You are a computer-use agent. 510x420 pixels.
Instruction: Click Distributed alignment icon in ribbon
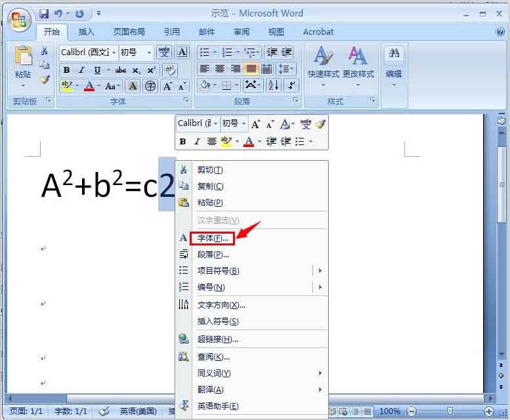tap(266, 69)
